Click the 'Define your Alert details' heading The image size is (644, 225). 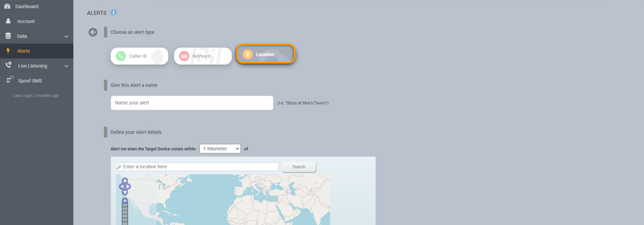click(136, 132)
